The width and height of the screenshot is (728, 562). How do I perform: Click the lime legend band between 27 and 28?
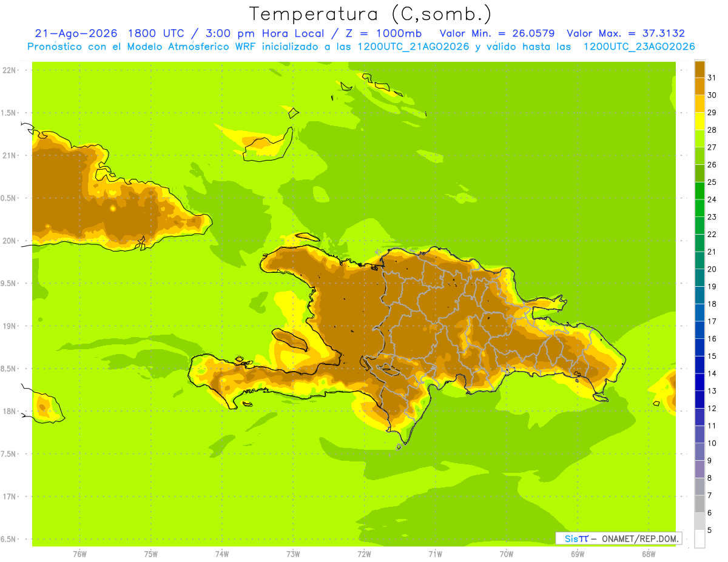[x=699, y=138]
